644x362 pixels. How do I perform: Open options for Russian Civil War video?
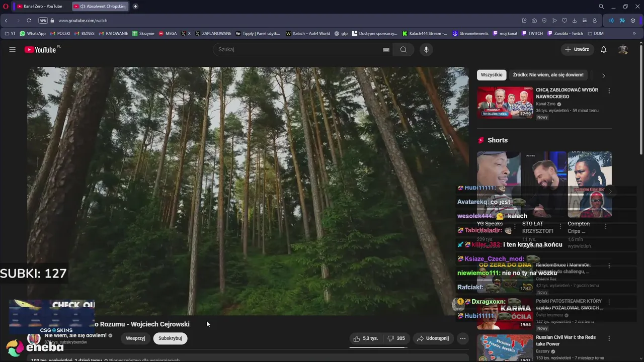click(x=609, y=338)
